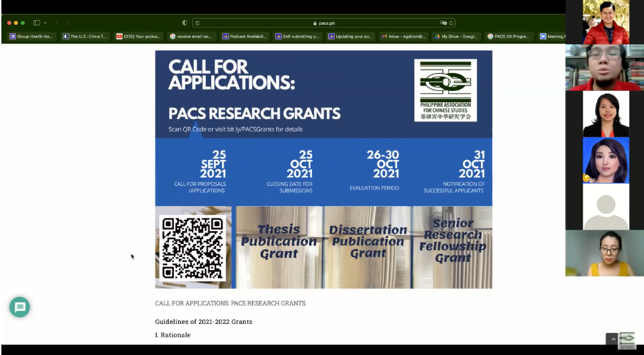Screen dimensions: 644x355
Task: Click the 25 SEPT 2021 date
Action: pos(213,164)
